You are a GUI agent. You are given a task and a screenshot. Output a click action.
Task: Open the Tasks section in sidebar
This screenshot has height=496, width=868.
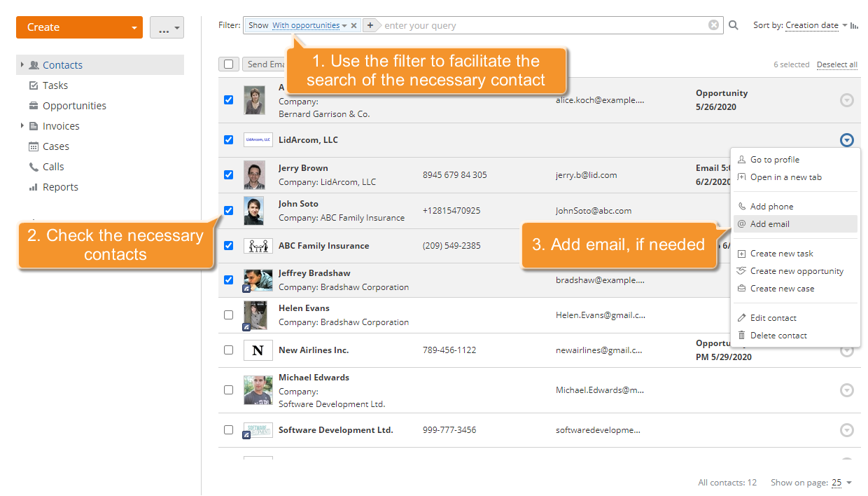point(55,85)
